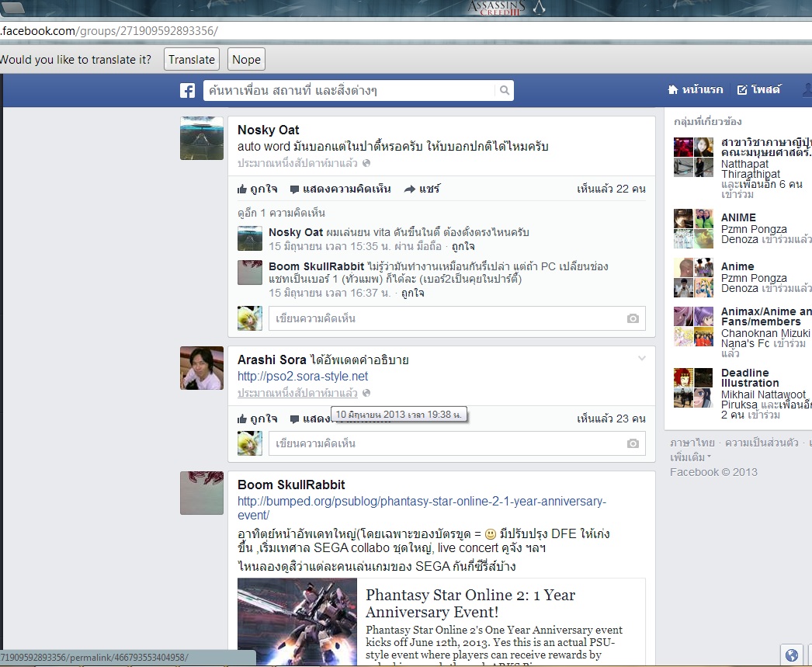The width and height of the screenshot is (812, 667).
Task: Open Boom SkullRabbit's post author name
Action: click(x=291, y=485)
